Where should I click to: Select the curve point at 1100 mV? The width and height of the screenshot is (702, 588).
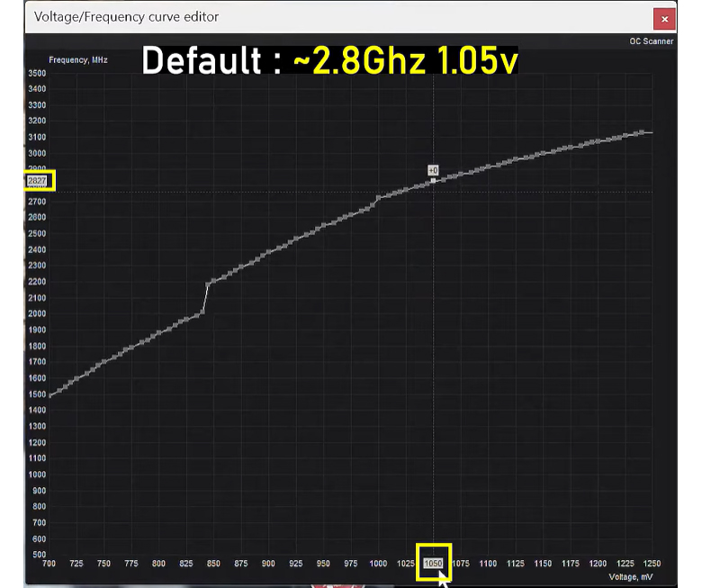coord(487,166)
